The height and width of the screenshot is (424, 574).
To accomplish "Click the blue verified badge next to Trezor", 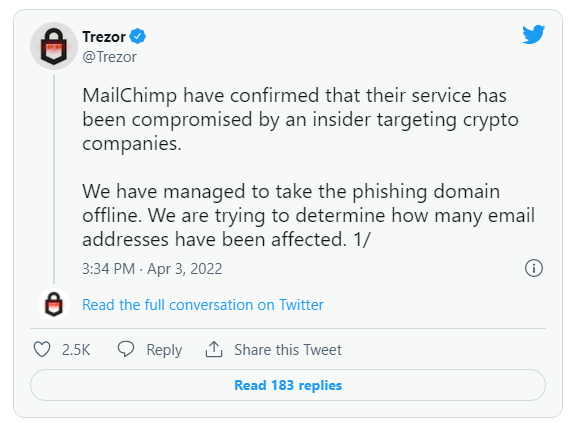I will (138, 36).
